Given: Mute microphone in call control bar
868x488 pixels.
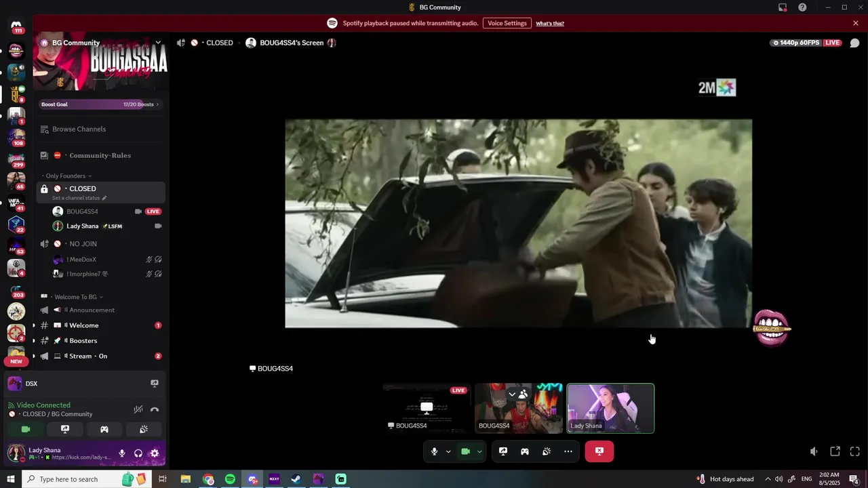Looking at the screenshot, I should (x=435, y=451).
